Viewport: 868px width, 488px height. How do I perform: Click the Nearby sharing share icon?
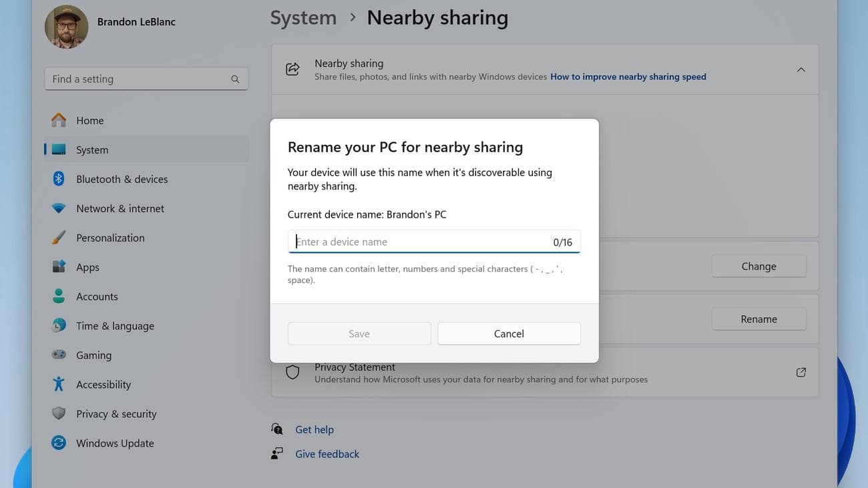coord(292,69)
